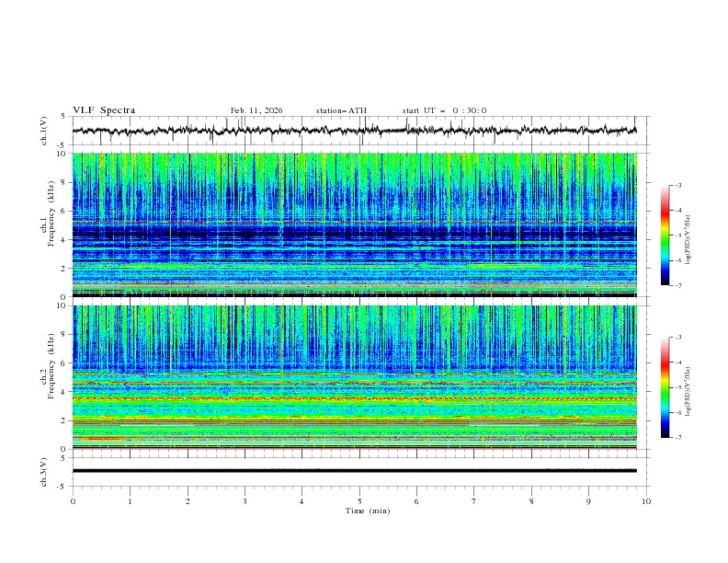This screenshot has width=728, height=563.
Task: Click the ch.2 "Frequency (kHz)" axis label
Action: 51,365
